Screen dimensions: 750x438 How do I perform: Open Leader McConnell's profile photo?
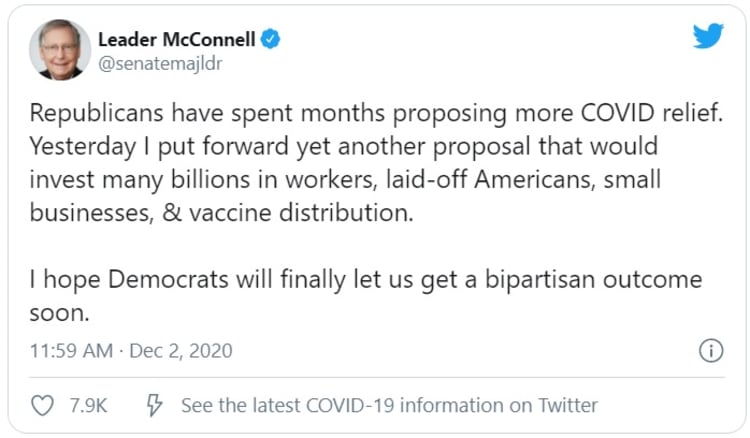click(60, 50)
